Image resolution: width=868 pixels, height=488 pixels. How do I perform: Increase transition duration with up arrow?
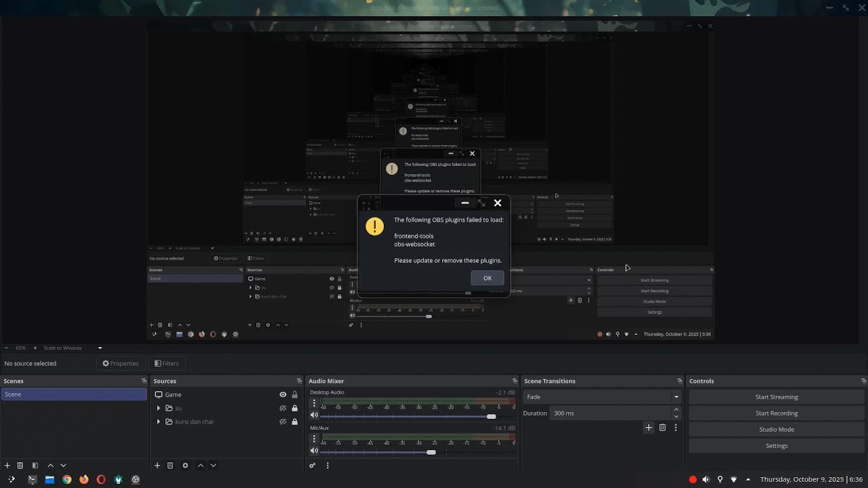(676, 409)
